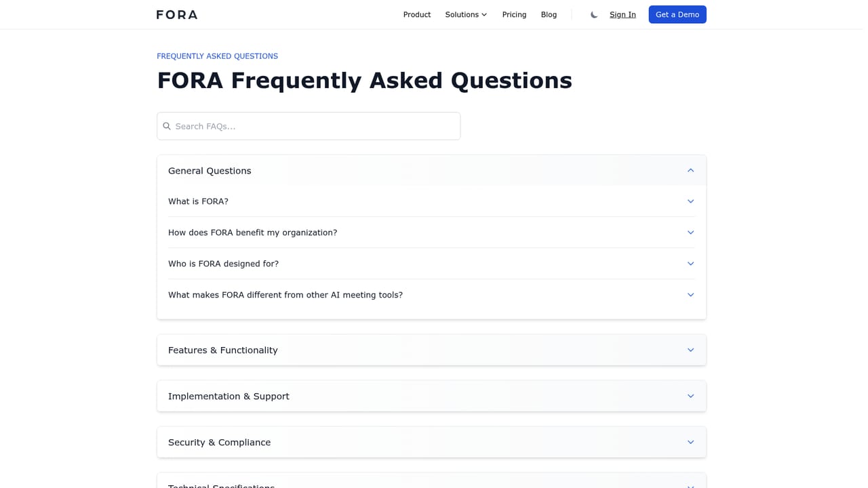Viewport: 868px width, 488px height.
Task: Toggle dark mode moon icon
Action: tap(594, 14)
